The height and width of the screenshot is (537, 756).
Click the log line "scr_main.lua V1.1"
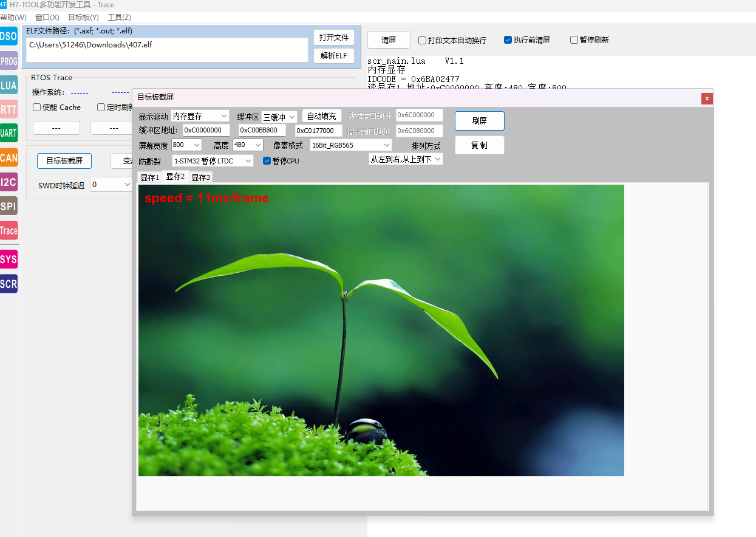[416, 61]
